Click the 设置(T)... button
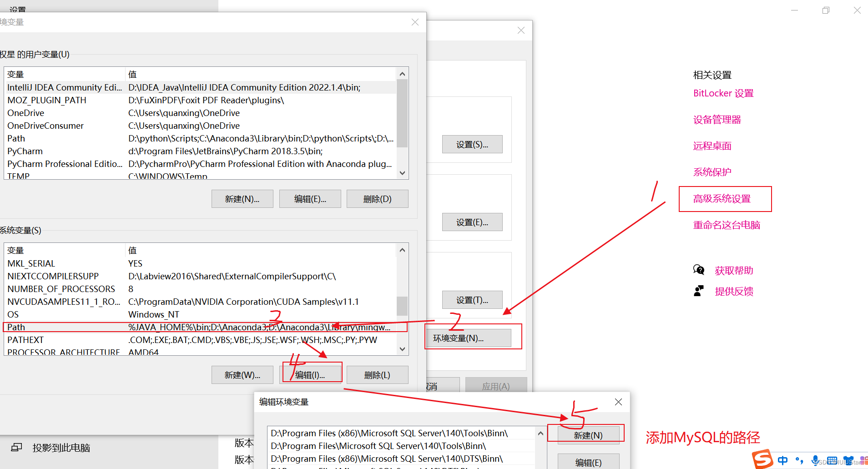868x469 pixels. pyautogui.click(x=472, y=300)
